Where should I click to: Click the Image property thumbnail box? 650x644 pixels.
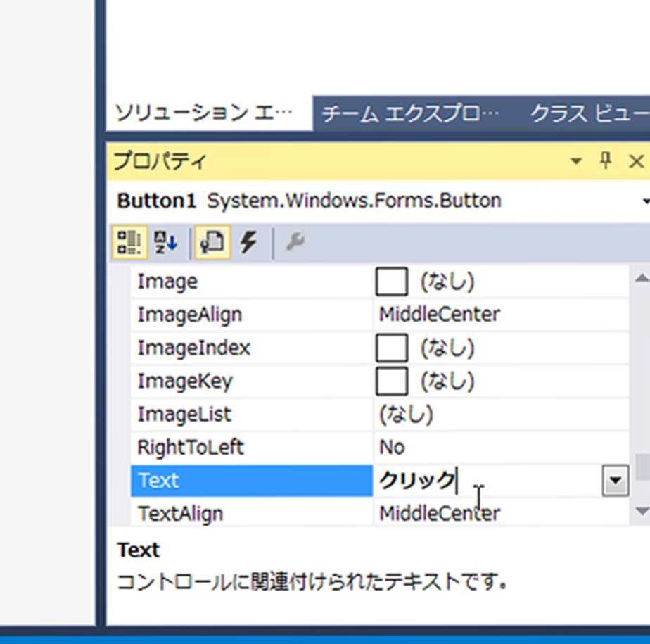(392, 282)
